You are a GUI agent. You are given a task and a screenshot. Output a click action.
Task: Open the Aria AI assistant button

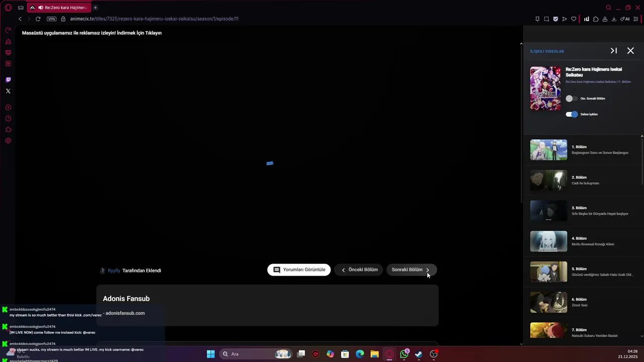coord(625,19)
